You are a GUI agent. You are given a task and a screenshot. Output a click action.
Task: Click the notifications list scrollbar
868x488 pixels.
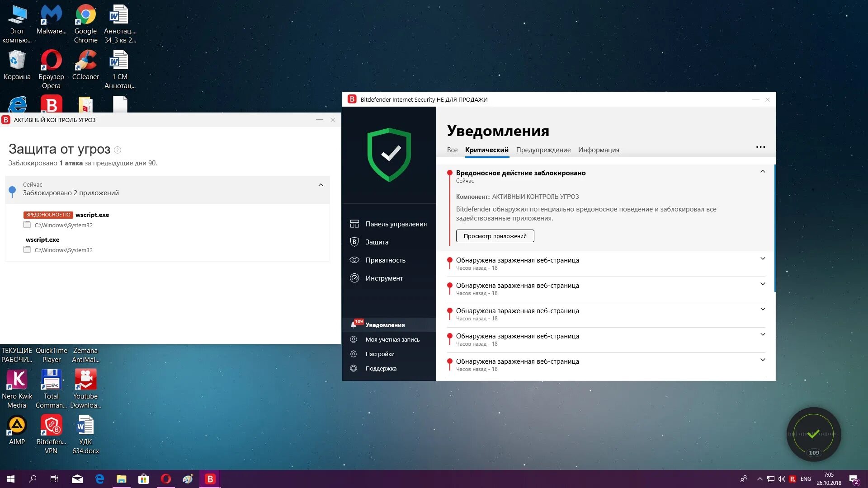[x=775, y=228]
